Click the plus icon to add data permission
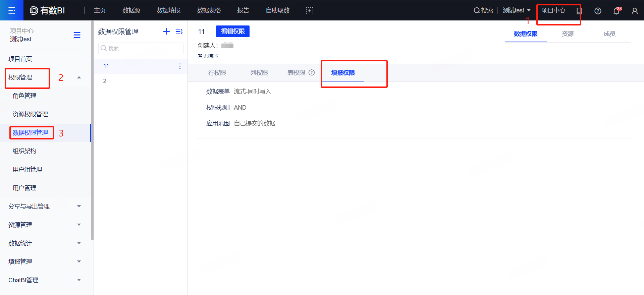The height and width of the screenshot is (295, 644). pyautogui.click(x=166, y=32)
